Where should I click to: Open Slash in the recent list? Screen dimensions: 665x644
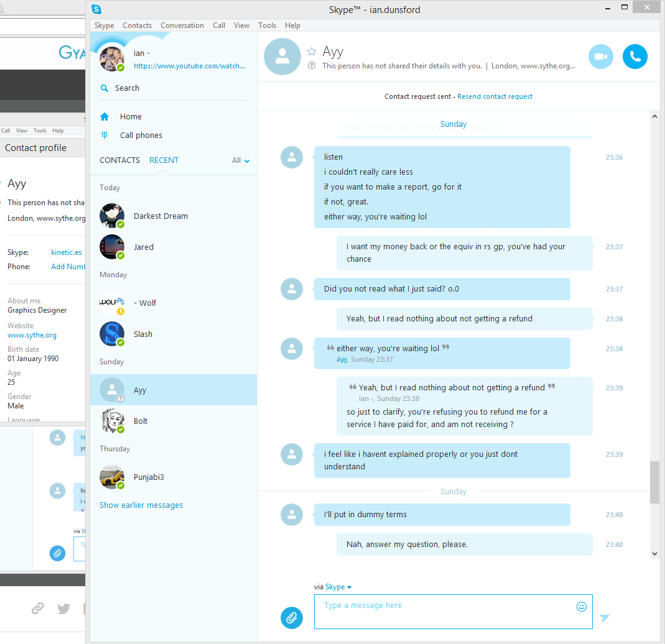[x=174, y=334]
